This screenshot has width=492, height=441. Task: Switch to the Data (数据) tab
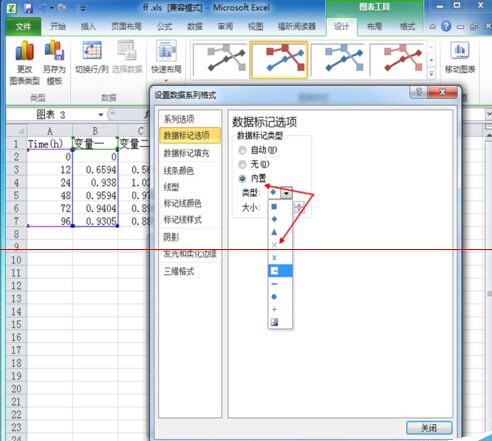point(195,26)
